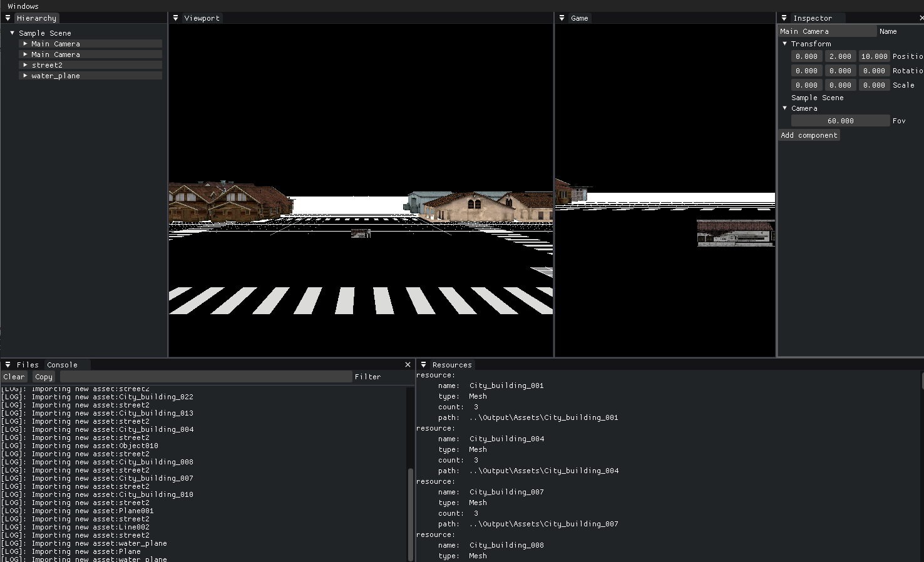924x562 pixels.
Task: Click the Fov slider showing 60.000
Action: pyautogui.click(x=840, y=121)
